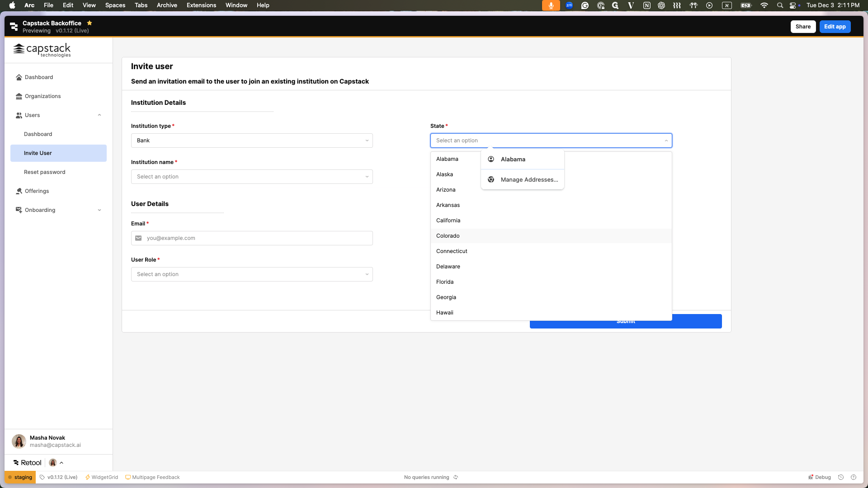Viewport: 868px width, 488px height.
Task: Click the Onboarding icon in sidebar
Action: (19, 210)
